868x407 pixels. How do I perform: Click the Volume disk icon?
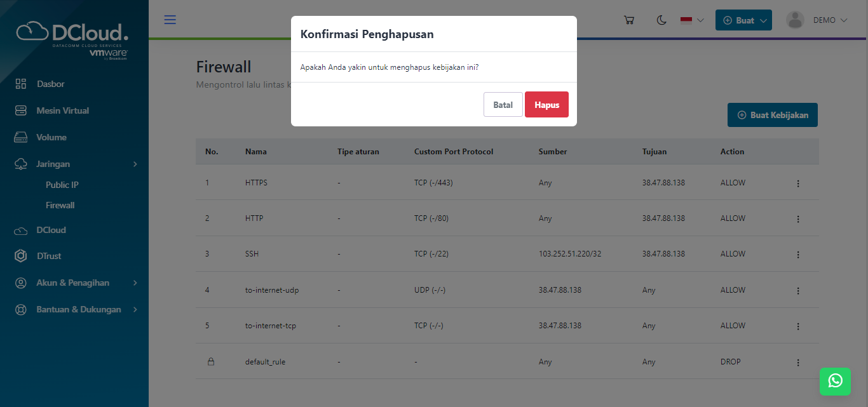point(21,137)
